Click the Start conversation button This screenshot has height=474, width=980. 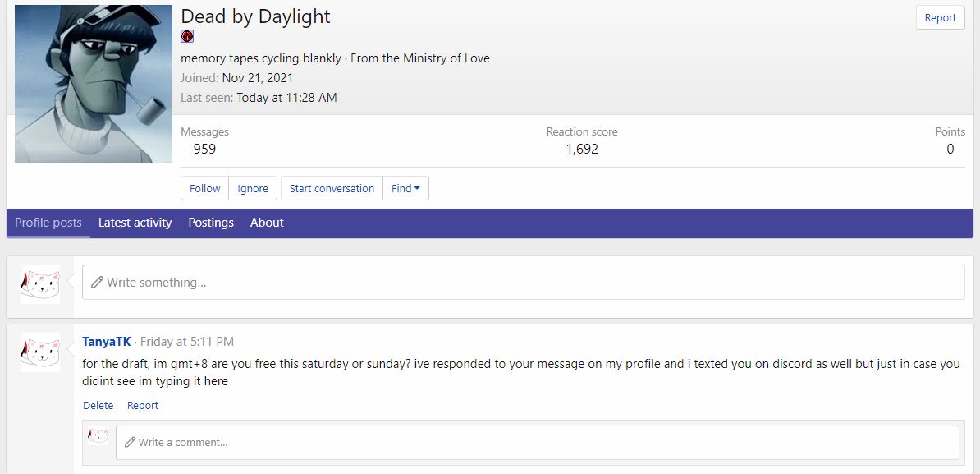[332, 188]
